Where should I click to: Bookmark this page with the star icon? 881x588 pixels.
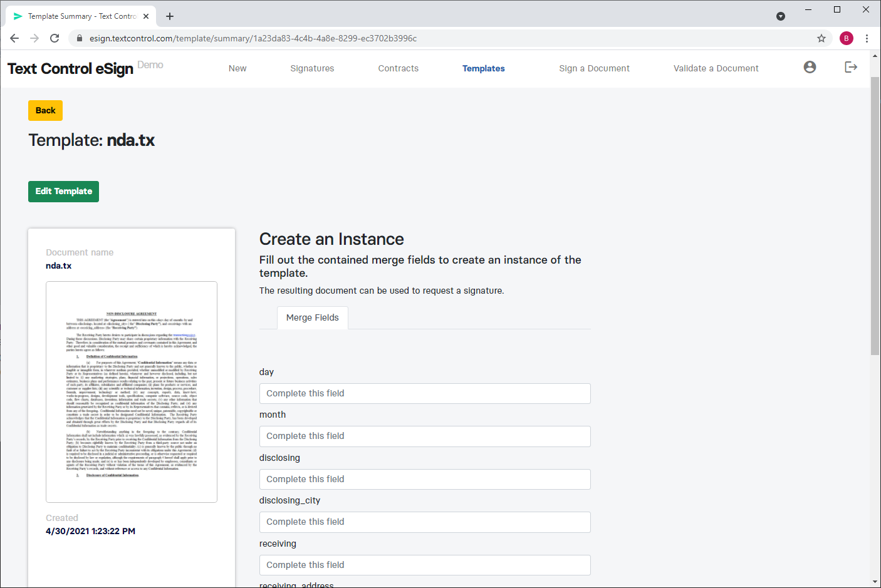coord(821,38)
